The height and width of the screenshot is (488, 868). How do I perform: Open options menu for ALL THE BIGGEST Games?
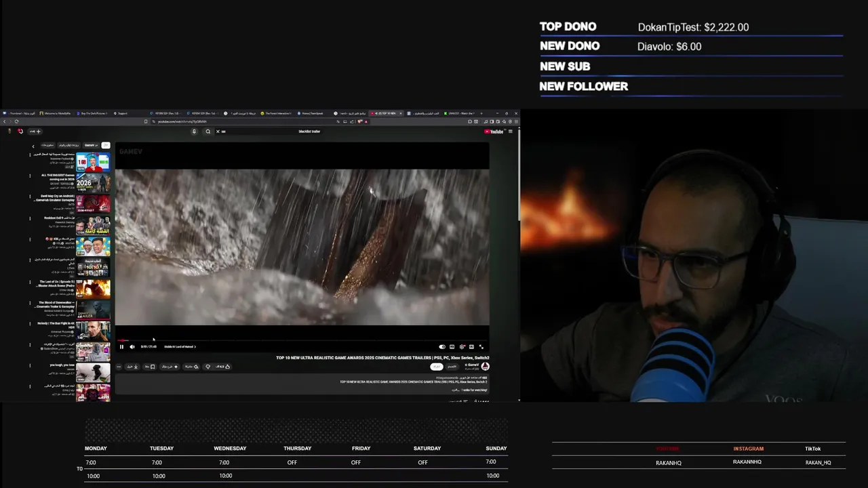coord(30,176)
